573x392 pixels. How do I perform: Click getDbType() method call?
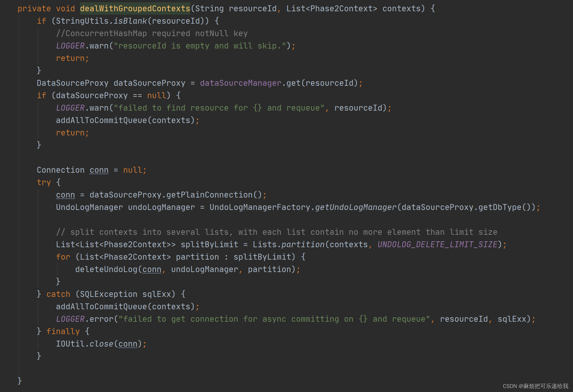tap(504, 207)
